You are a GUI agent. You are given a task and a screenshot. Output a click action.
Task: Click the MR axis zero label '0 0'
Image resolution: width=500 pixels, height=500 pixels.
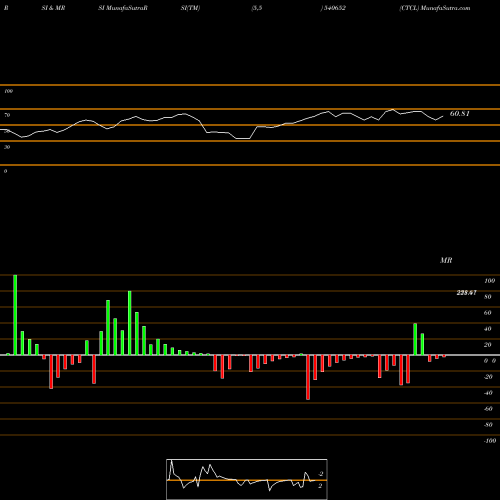point(490,361)
